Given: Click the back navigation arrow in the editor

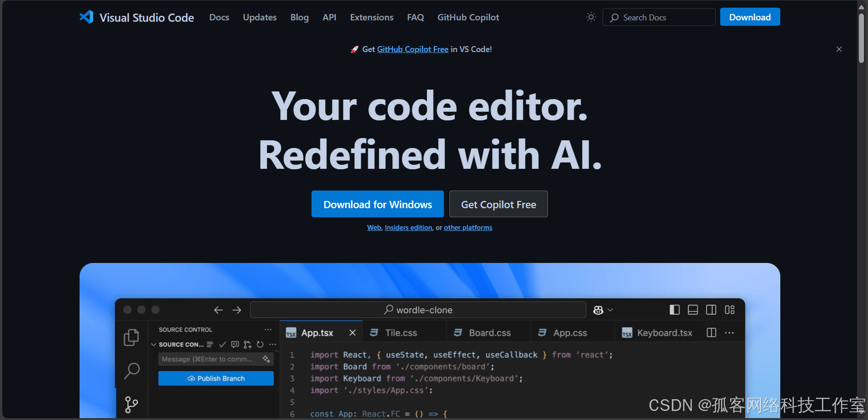Looking at the screenshot, I should click(218, 310).
